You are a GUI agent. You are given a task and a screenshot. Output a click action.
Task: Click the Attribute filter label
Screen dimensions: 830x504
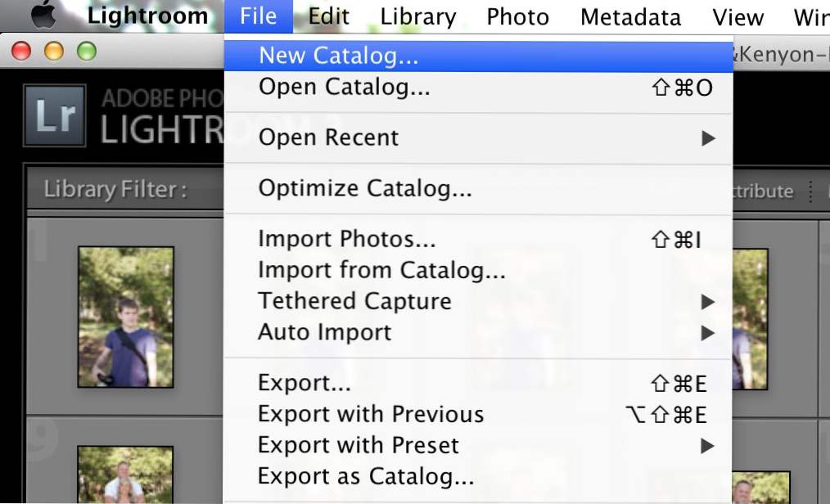click(763, 191)
